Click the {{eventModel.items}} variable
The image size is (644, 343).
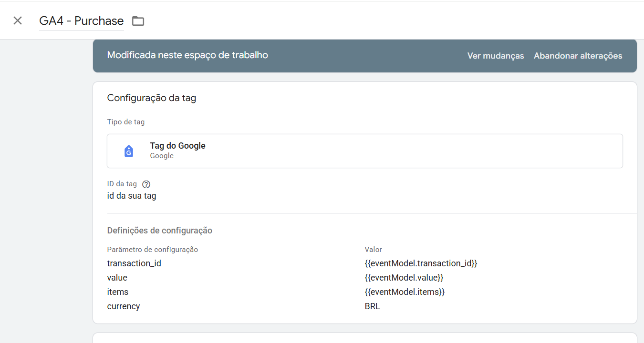point(405,292)
